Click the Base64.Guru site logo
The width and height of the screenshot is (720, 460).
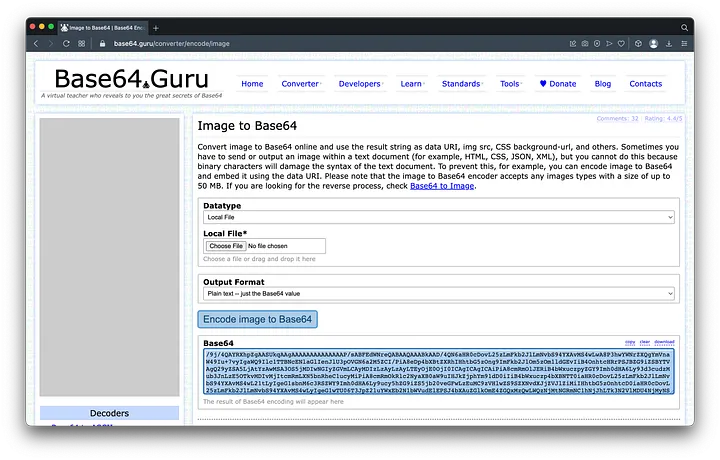(132, 81)
